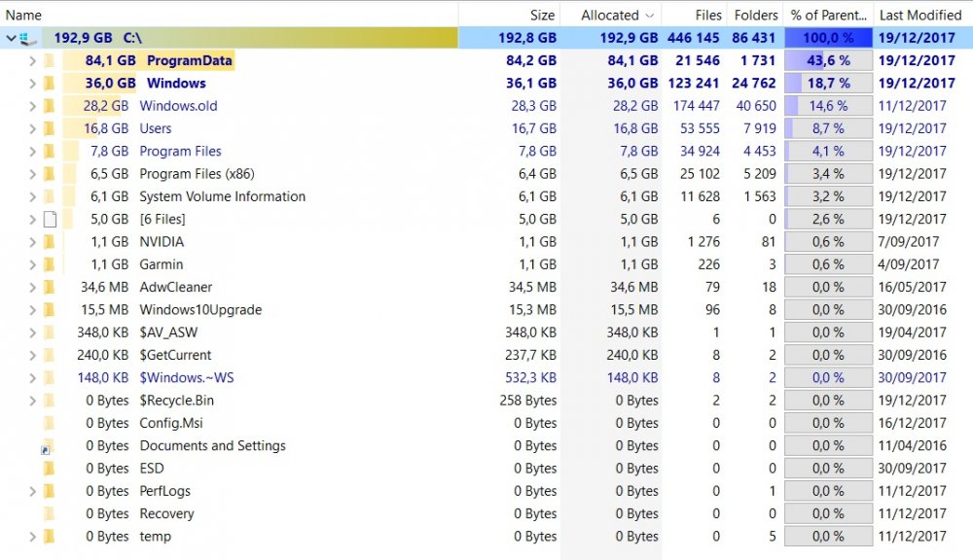
Task: Expand the Program Files (x86) folder
Action: click(32, 174)
